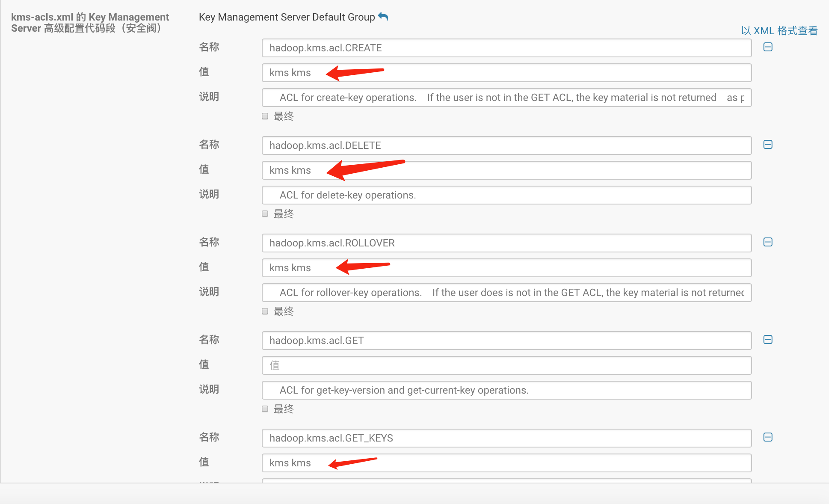The image size is (829, 504).
Task: Click the ROLLOVER ACL value field
Action: coord(506,268)
